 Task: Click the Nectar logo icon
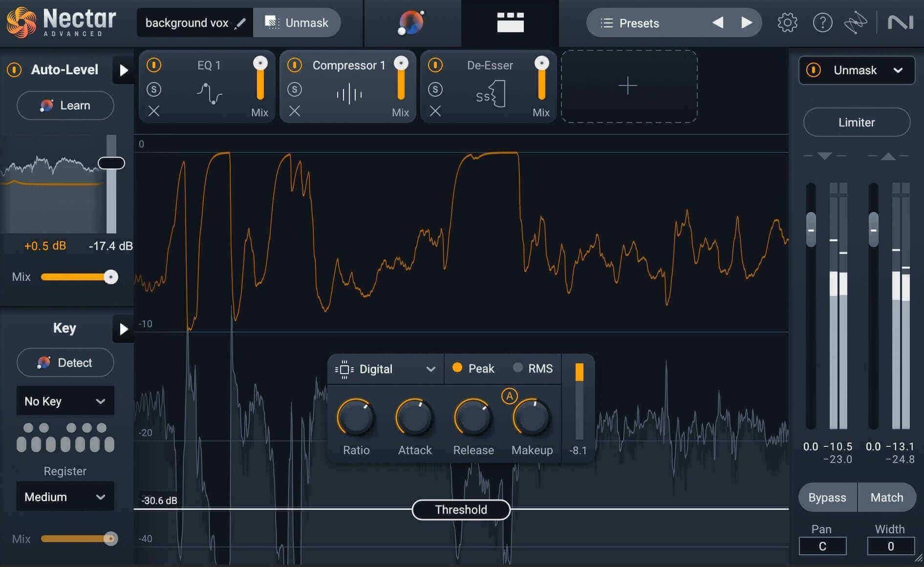pos(21,22)
